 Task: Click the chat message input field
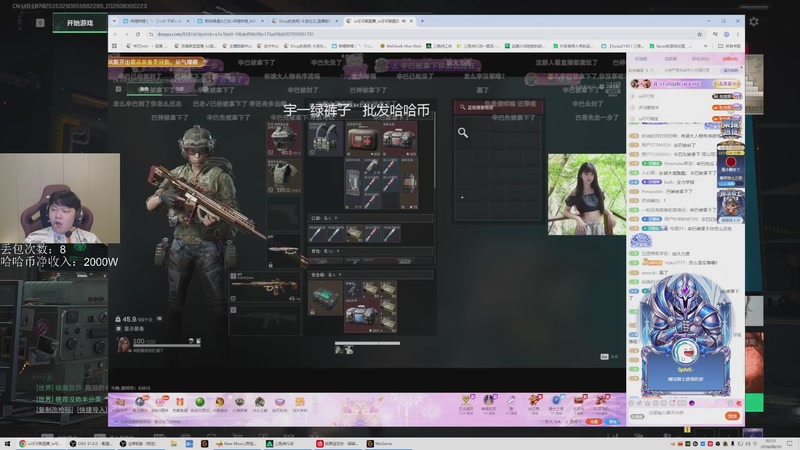pos(684,415)
